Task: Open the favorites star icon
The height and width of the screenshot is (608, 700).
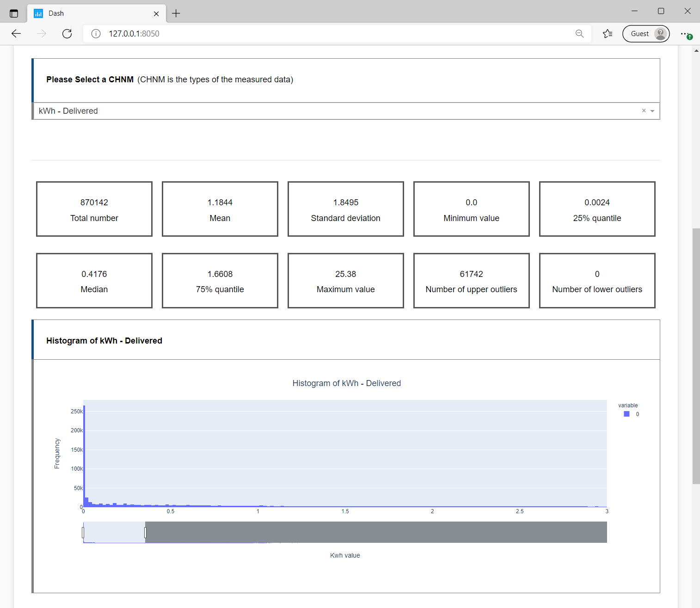Action: (608, 33)
